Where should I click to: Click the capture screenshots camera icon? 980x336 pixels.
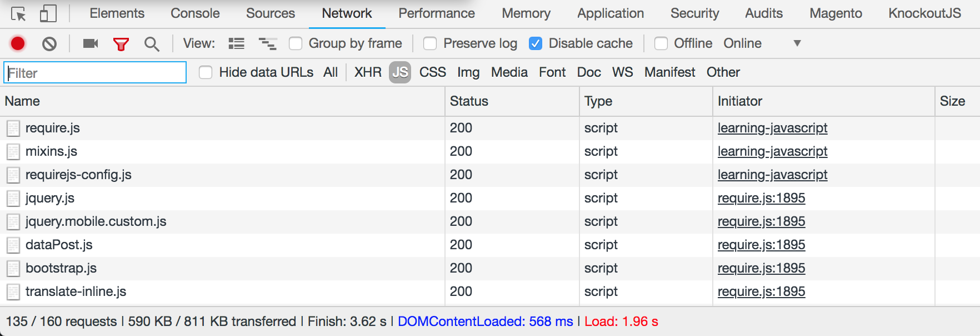(91, 43)
